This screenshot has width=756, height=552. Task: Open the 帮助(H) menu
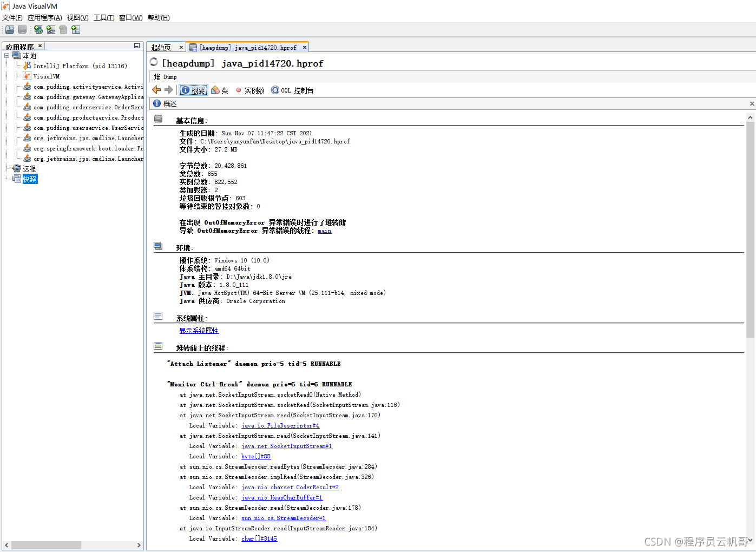(159, 18)
